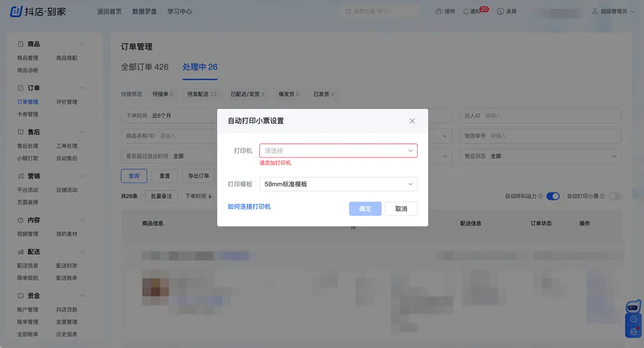Open 评价管理 in the sidebar
Screen dimensions: 644x348
[x=67, y=102]
